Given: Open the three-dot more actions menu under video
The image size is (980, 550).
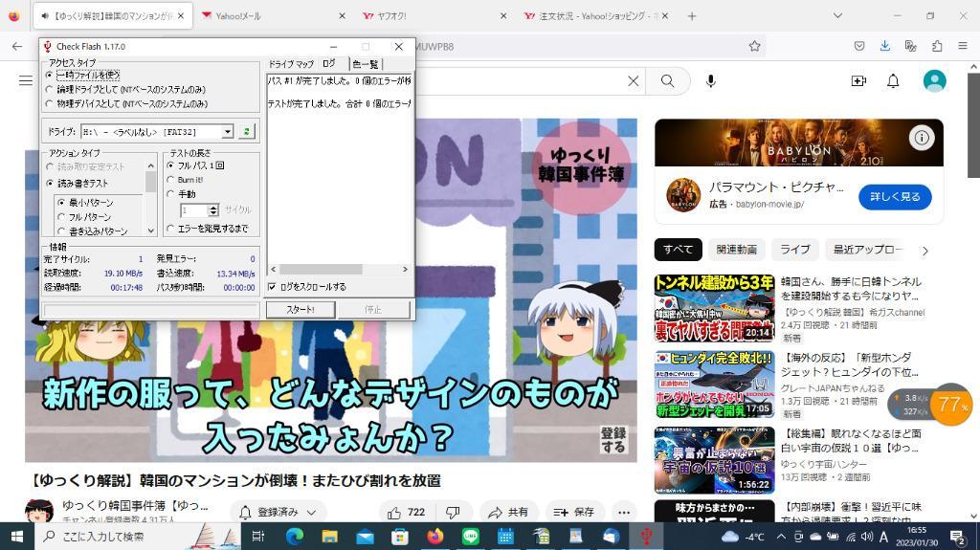Looking at the screenshot, I should [x=624, y=513].
